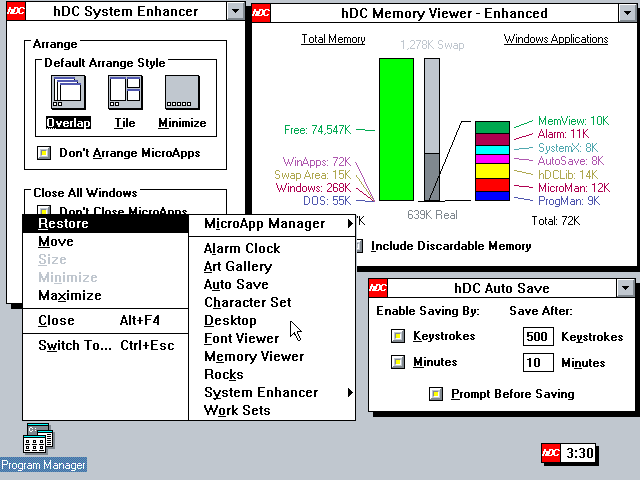Click the Swap Area: 15K label

tap(312, 175)
